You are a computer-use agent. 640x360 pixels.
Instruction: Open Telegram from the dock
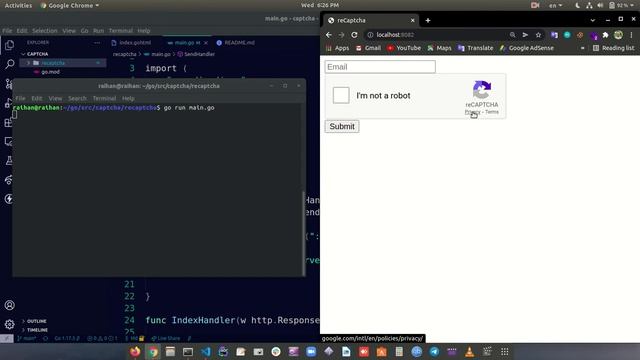click(x=434, y=351)
